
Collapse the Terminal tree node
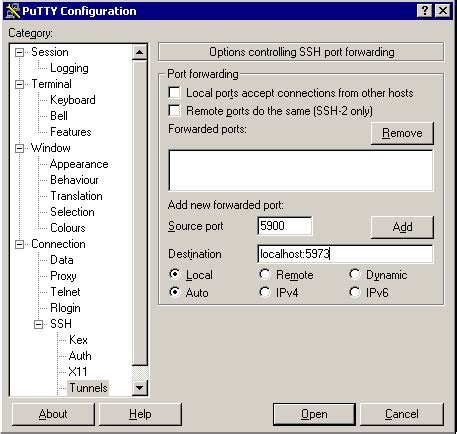point(20,84)
